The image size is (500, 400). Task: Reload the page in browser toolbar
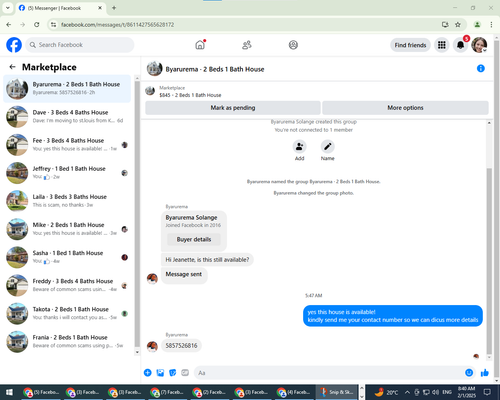pos(37,25)
